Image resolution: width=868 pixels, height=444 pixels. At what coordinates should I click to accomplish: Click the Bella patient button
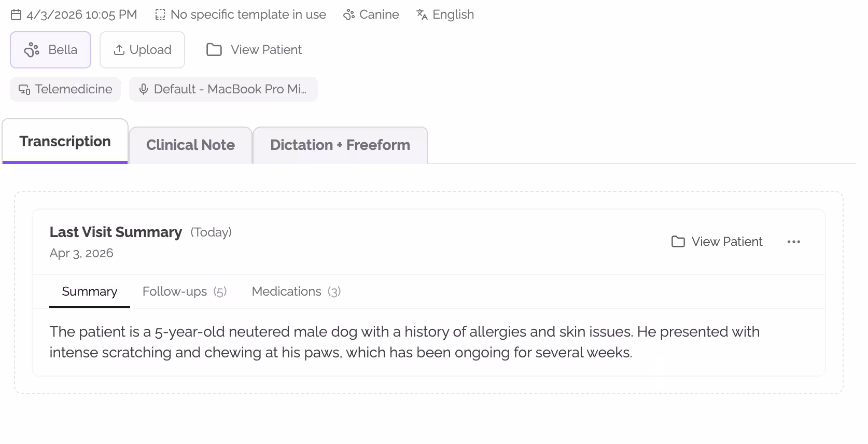point(51,50)
